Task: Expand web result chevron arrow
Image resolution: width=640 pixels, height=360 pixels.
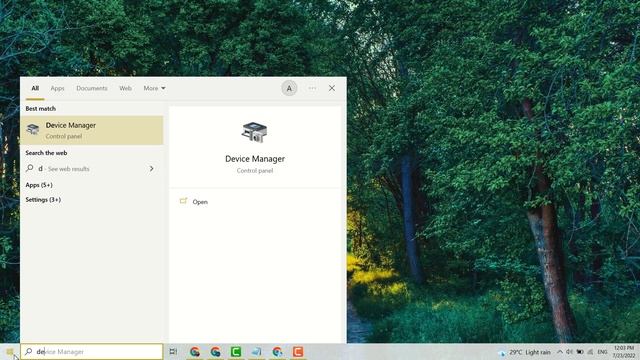Action: click(151, 169)
